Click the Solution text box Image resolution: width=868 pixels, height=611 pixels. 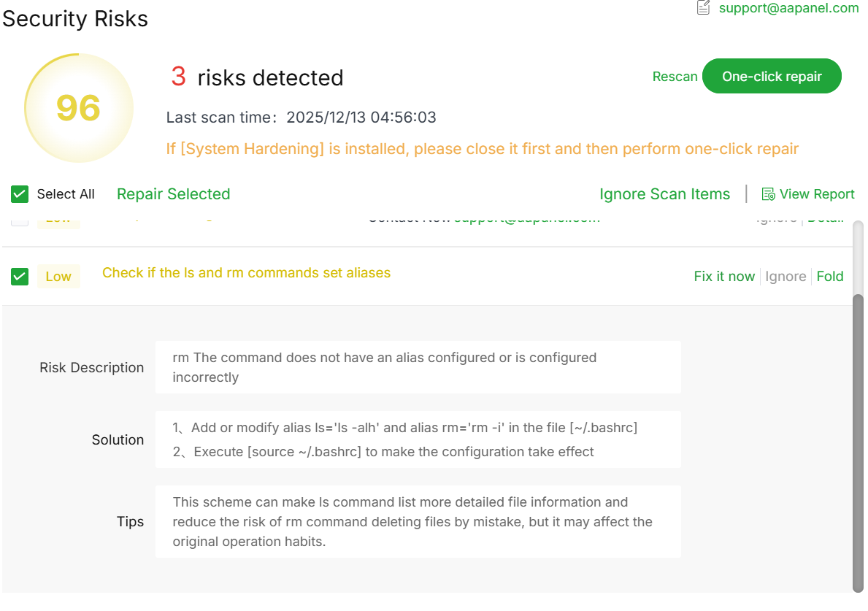pos(418,439)
